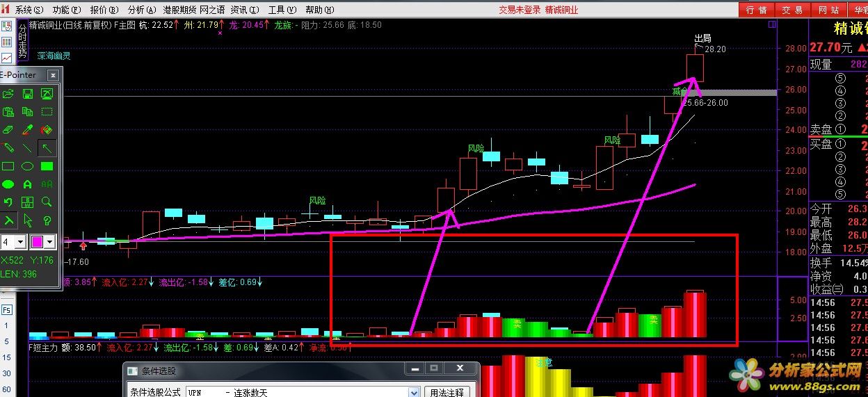Viewport: 868px width, 397px height.
Task: Click the undo arrow in E-Pointer
Action: pyautogui.click(x=8, y=202)
